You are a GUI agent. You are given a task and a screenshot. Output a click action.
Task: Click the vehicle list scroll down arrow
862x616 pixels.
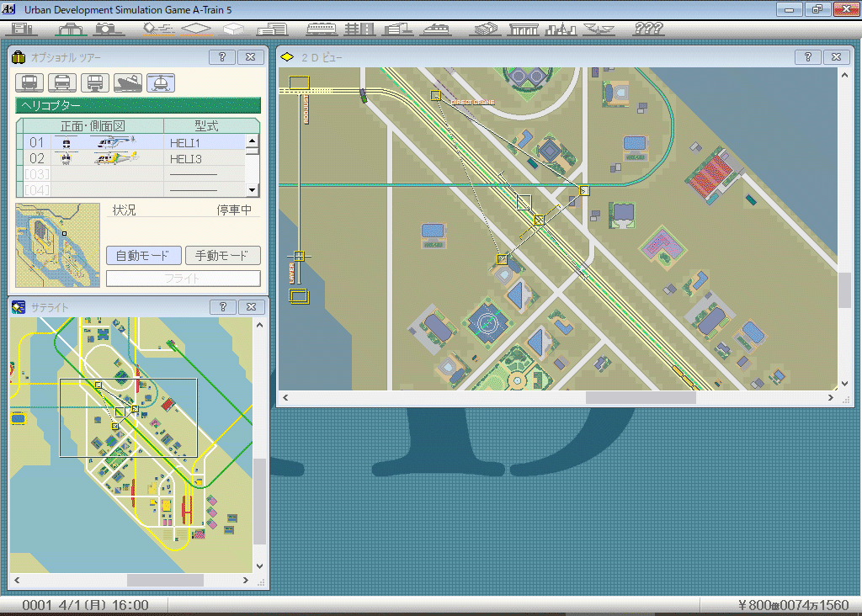point(252,190)
